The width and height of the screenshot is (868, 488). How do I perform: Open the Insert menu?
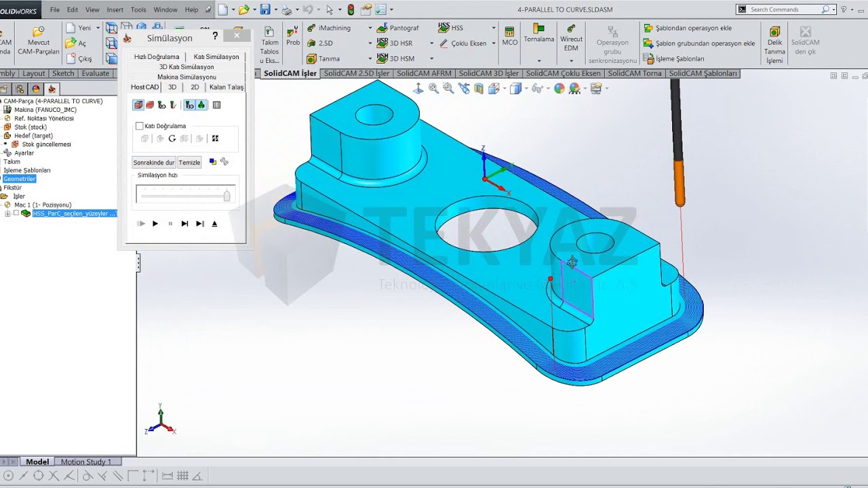click(x=115, y=9)
